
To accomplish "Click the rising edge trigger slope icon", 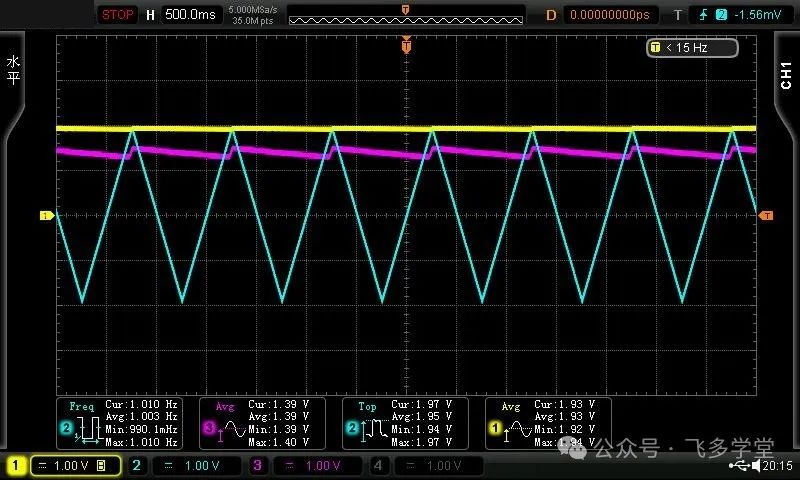I will [703, 15].
